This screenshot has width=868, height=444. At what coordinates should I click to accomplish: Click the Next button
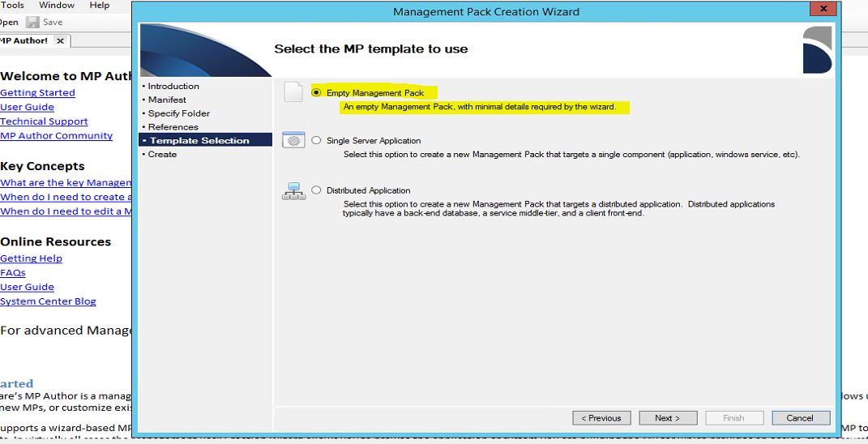(668, 418)
